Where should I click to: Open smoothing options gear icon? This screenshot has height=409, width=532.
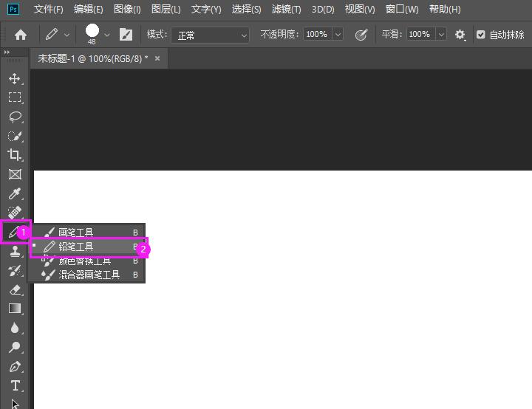460,35
